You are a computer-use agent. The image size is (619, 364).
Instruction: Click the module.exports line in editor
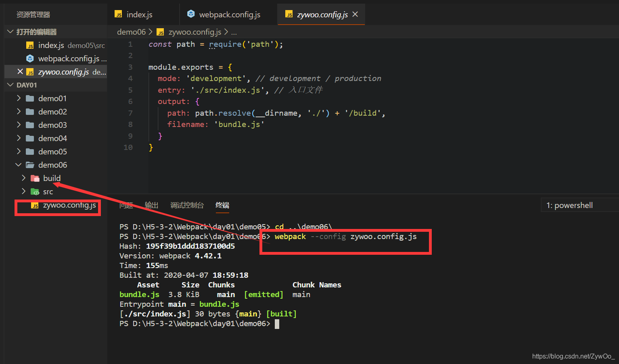pos(190,67)
